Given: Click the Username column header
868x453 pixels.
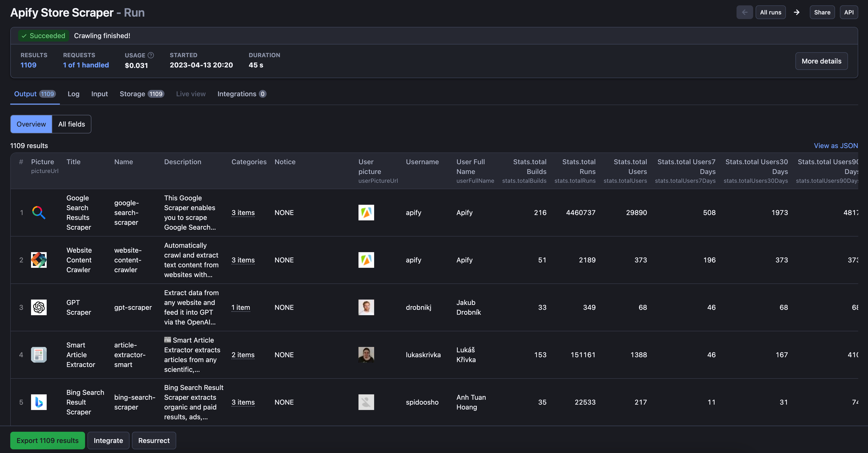Looking at the screenshot, I should 422,162.
